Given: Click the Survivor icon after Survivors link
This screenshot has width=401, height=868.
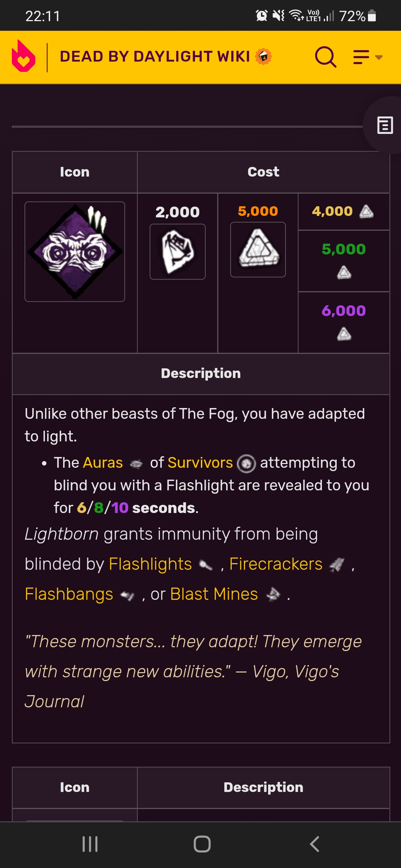Looking at the screenshot, I should 247,464.
